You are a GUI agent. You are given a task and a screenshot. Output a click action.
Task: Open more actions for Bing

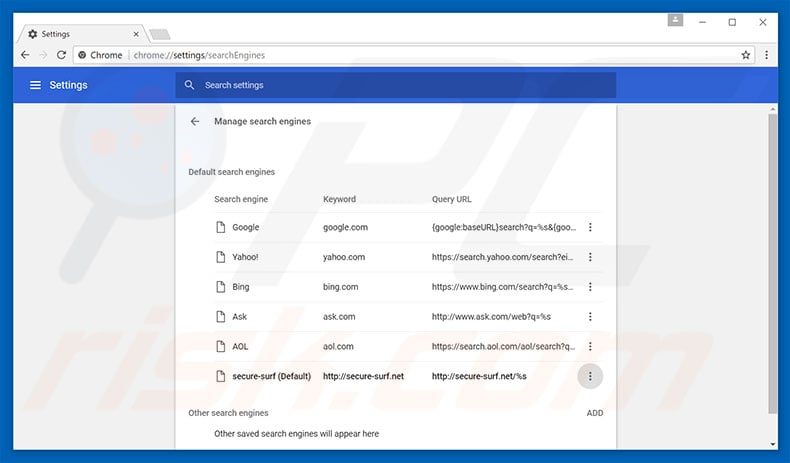tap(590, 287)
